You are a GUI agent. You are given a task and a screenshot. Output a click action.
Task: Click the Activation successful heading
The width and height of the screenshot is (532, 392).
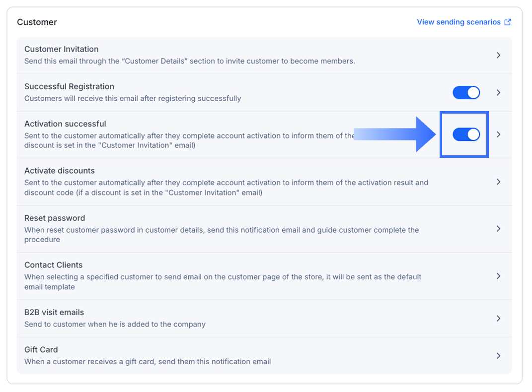tap(65, 124)
